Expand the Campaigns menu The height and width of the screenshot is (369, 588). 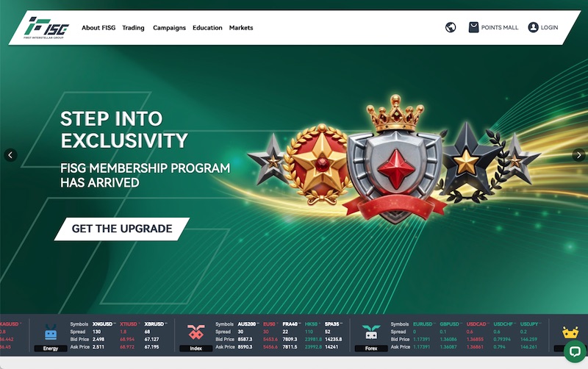(x=169, y=28)
